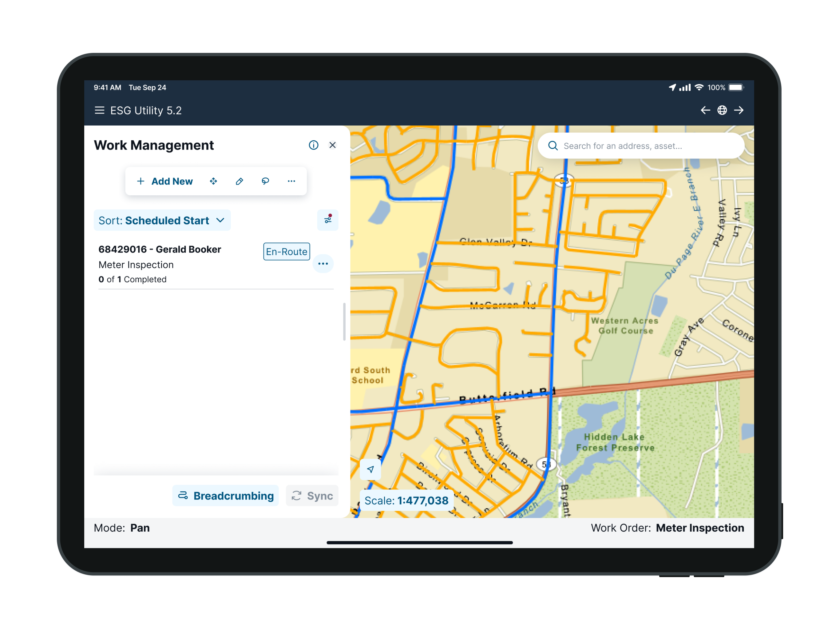Go back with the left arrow icon
Screen dimensions: 840x630
[x=705, y=110]
